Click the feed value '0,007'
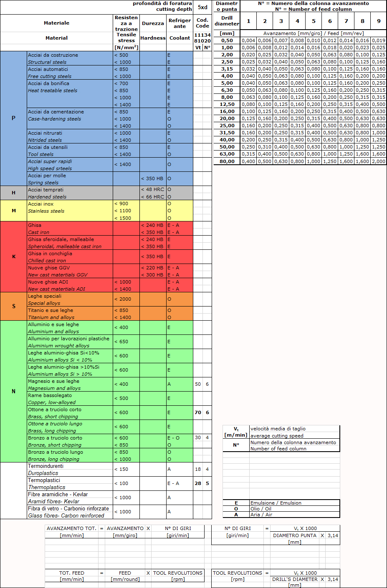The image size is (387, 588). 281,40
